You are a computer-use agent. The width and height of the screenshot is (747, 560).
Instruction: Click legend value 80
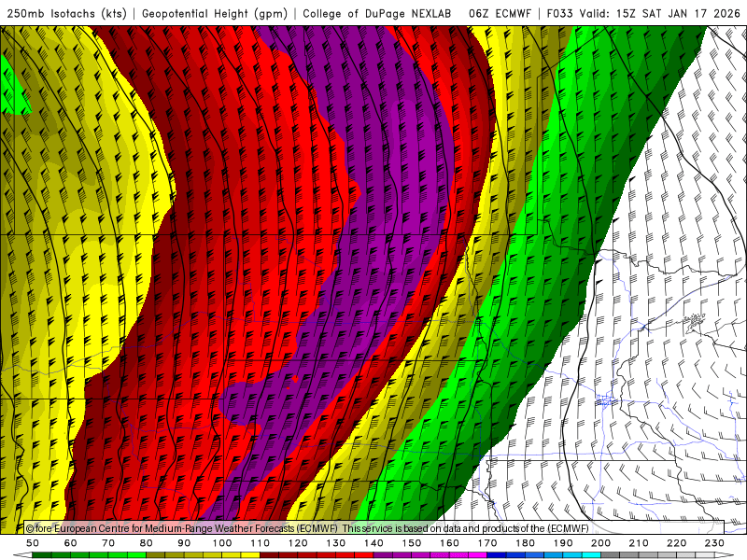tap(147, 543)
